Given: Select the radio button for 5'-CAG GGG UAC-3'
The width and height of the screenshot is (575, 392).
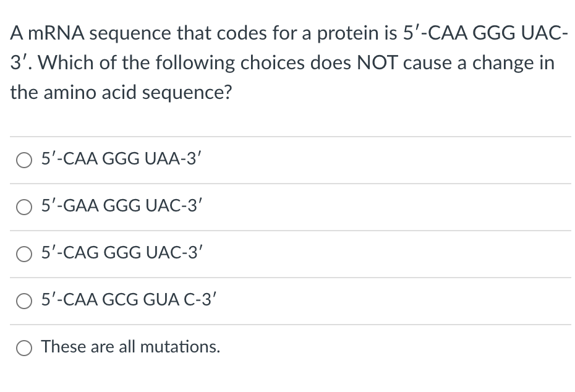Looking at the screenshot, I should (x=24, y=254).
